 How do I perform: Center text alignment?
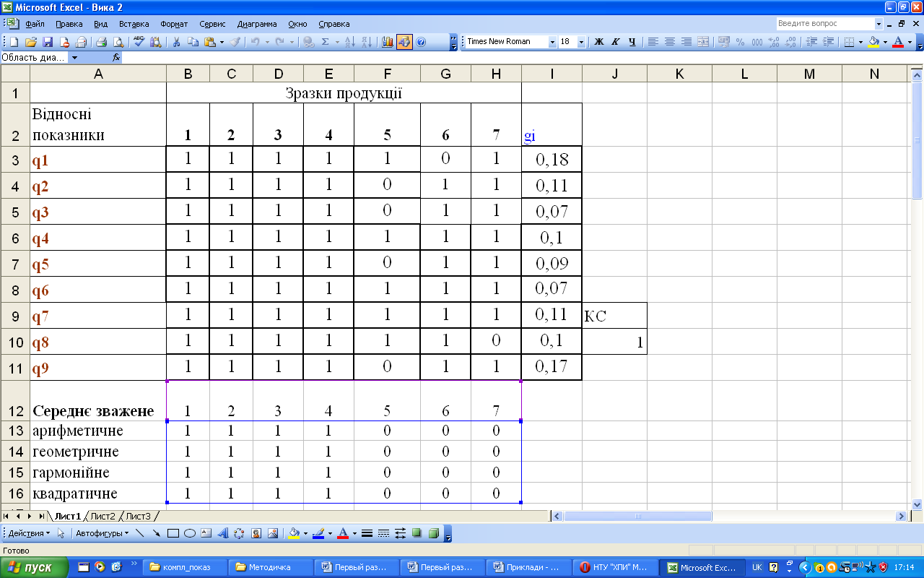click(x=669, y=42)
